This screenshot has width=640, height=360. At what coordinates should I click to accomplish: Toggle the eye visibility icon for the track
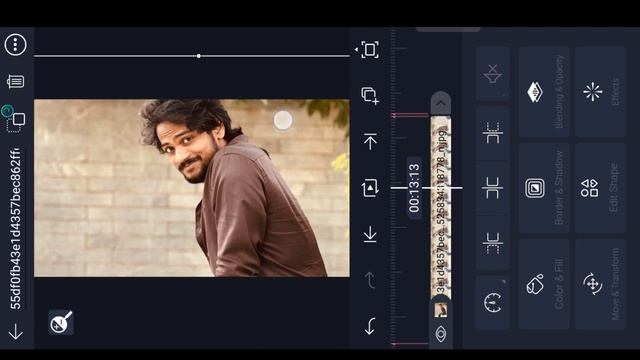tap(441, 334)
